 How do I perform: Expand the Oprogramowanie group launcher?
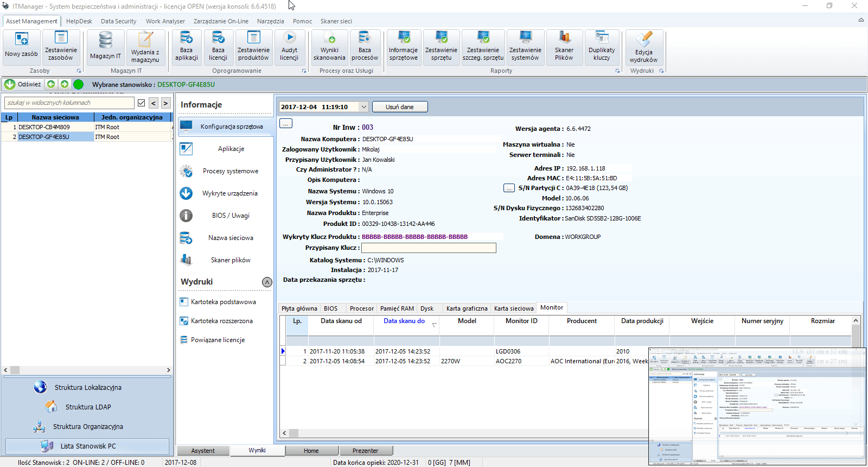coord(304,71)
